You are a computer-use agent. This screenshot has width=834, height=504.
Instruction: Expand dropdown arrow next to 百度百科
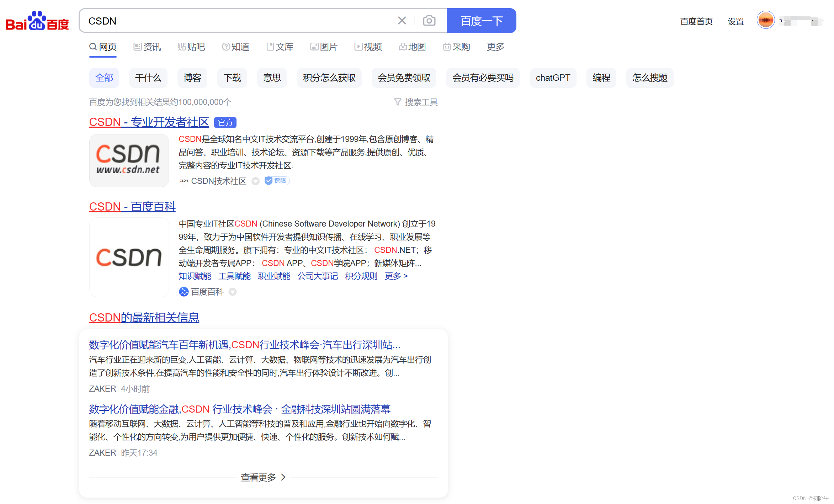[x=233, y=292]
